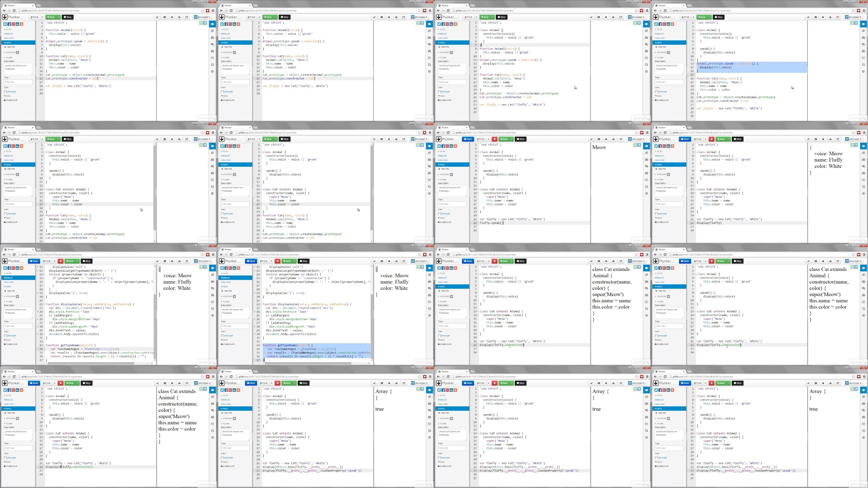This screenshot has height=488, width=868.
Task: Click Tags input field in 'Meow' preview frame
Action: (x=452, y=204)
